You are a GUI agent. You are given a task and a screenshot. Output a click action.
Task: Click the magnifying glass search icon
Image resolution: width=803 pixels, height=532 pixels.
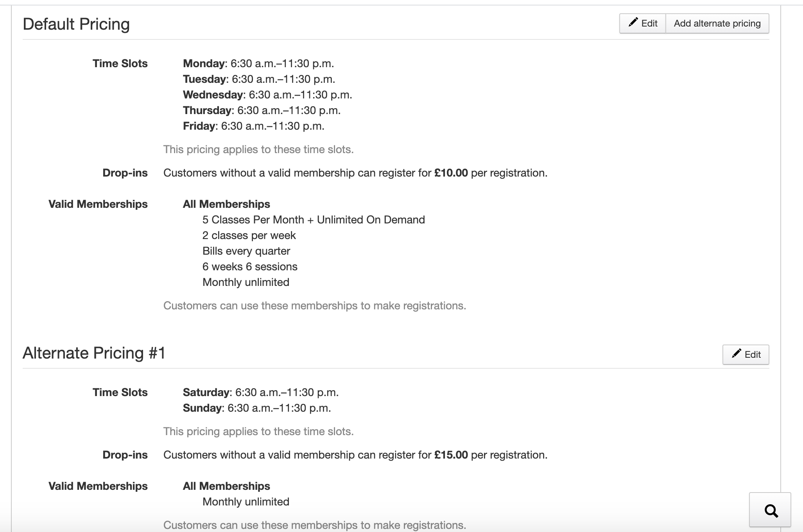771,510
